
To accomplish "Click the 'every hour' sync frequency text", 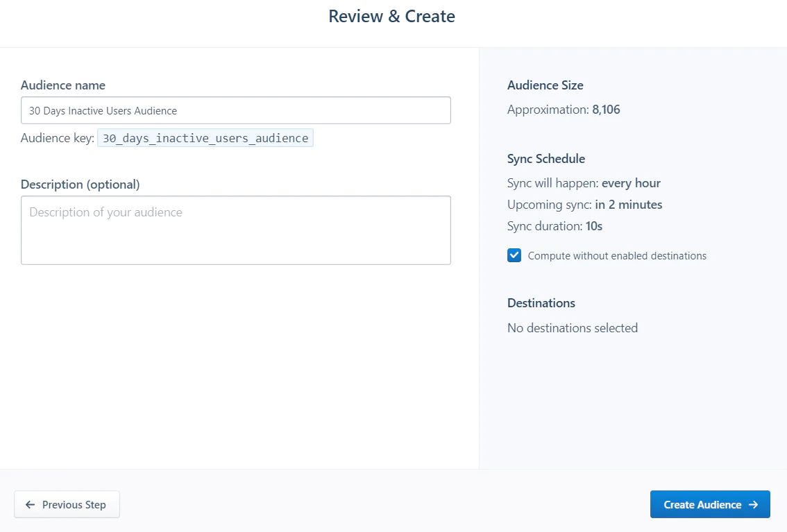I will tap(631, 183).
